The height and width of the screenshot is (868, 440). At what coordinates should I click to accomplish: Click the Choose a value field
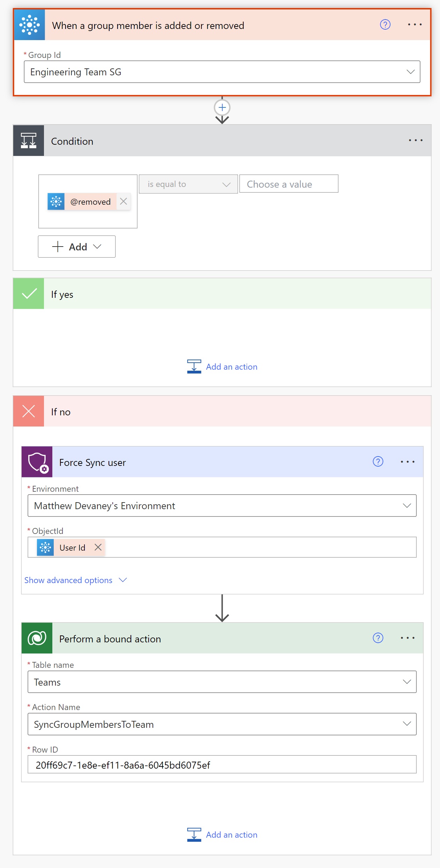pos(289,184)
